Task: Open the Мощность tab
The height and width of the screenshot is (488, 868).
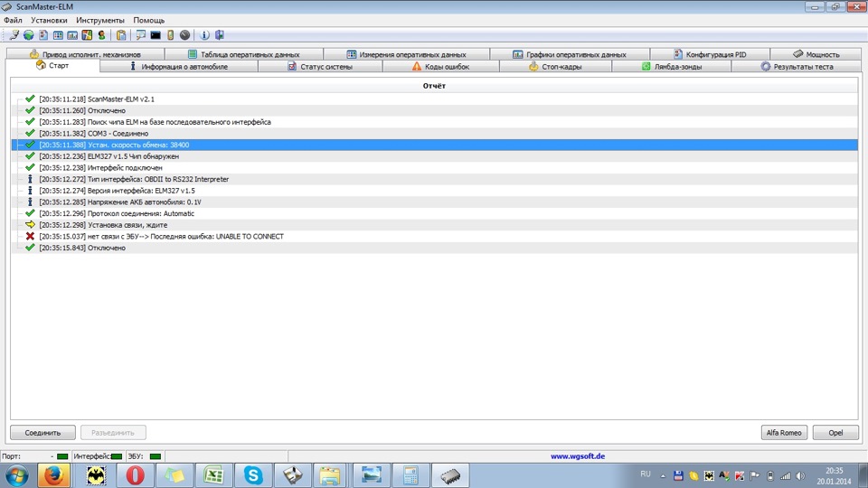Action: (x=816, y=54)
